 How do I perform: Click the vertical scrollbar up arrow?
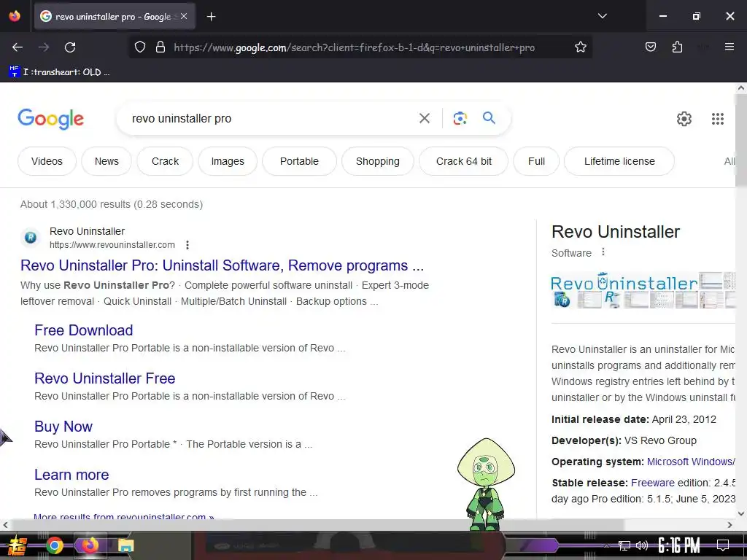point(741,88)
